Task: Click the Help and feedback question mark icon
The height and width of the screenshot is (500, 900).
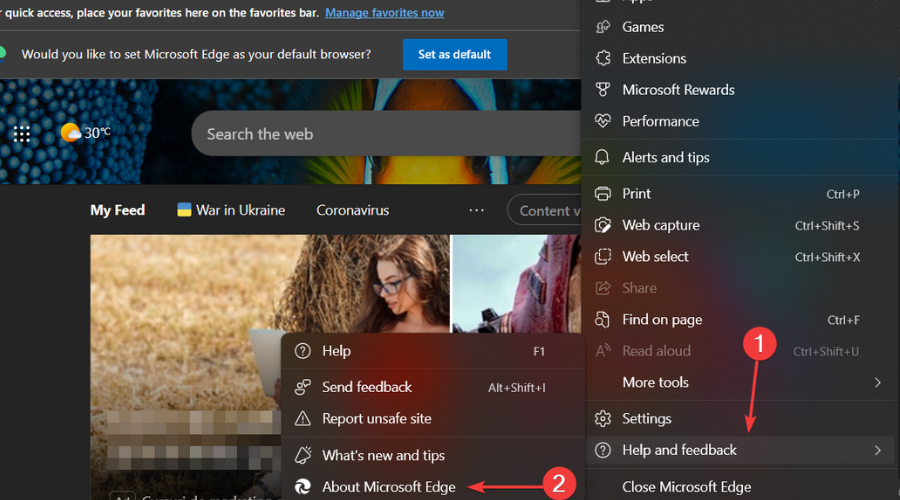Action: pos(602,450)
